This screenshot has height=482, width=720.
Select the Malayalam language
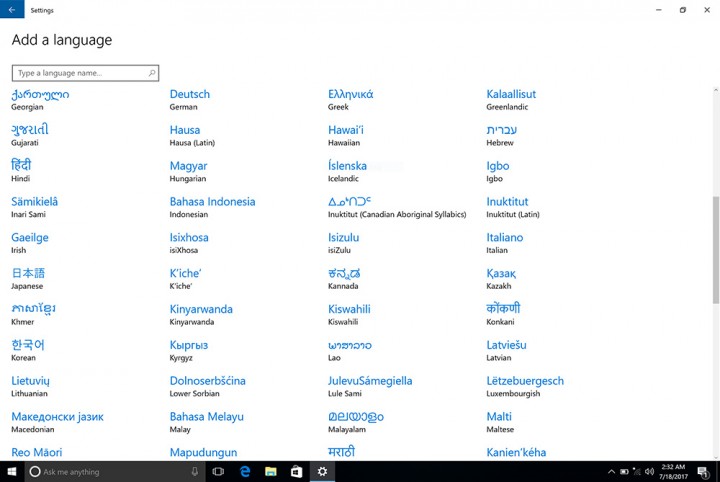click(356, 422)
